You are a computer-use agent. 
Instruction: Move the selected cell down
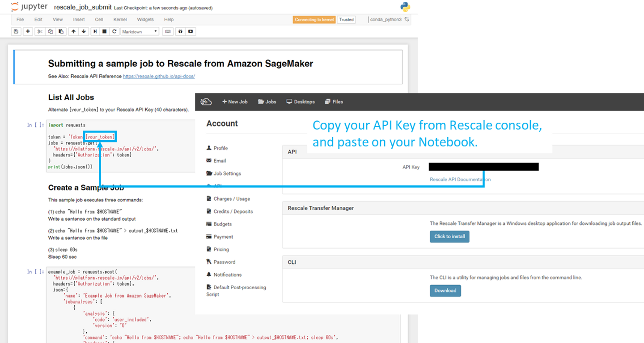(84, 31)
